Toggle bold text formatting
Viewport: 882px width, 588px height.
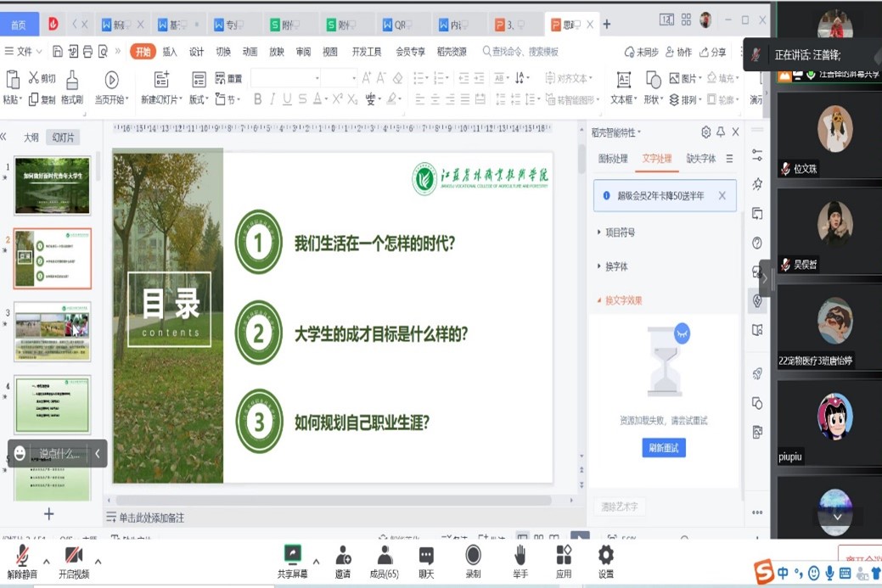point(258,99)
